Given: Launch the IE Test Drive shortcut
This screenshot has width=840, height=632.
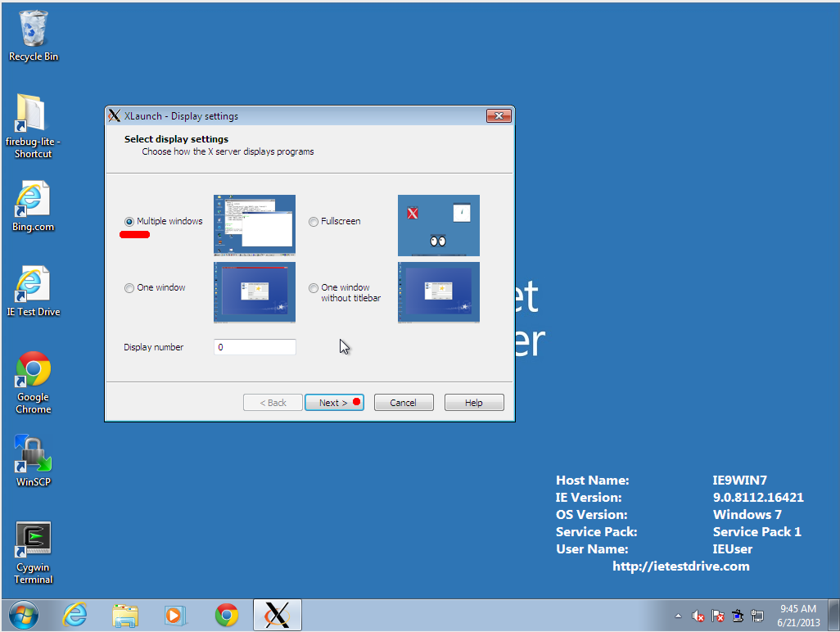Looking at the screenshot, I should 33,291.
